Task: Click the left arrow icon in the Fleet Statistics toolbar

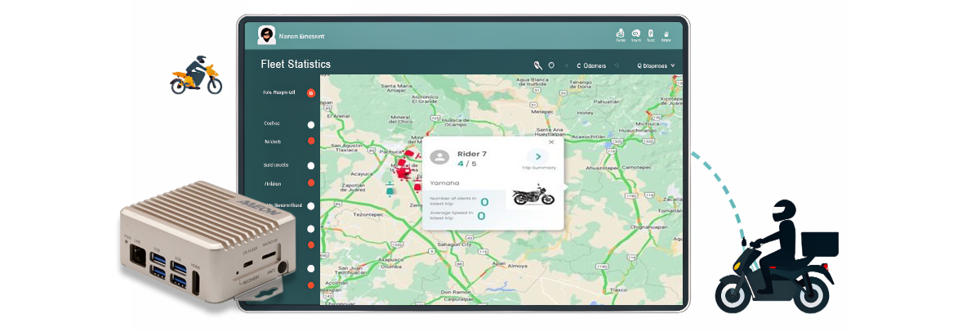Action: (x=567, y=65)
